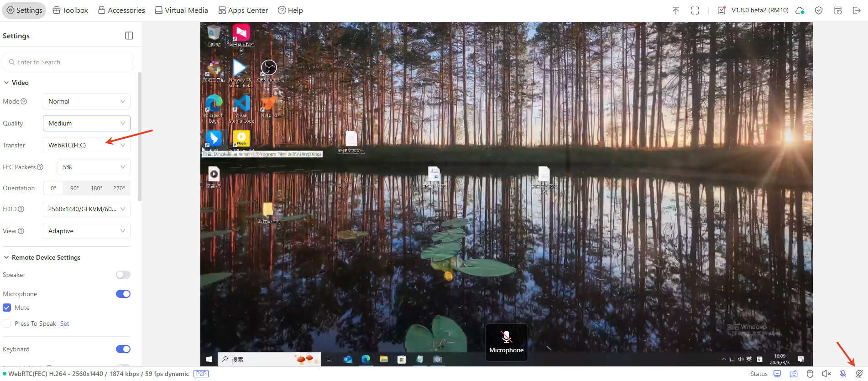This screenshot has width=868, height=381.
Task: Click the logout icon at top right
Action: [857, 10]
